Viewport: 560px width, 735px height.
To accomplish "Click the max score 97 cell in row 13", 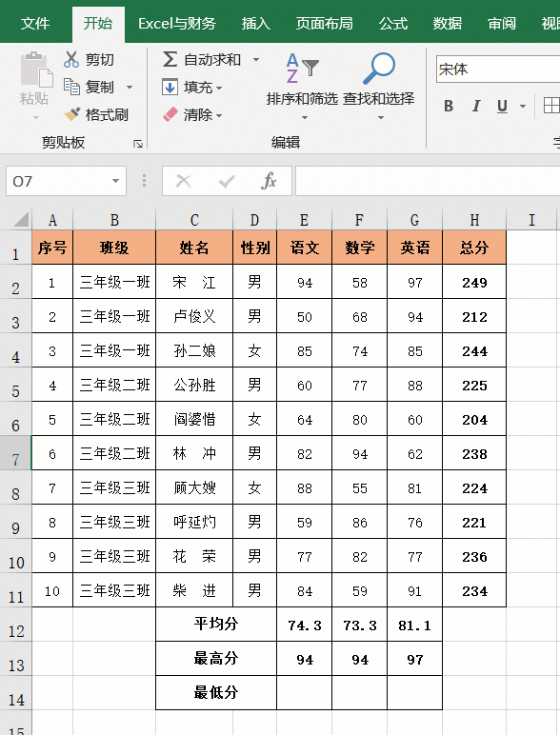I will [x=414, y=659].
